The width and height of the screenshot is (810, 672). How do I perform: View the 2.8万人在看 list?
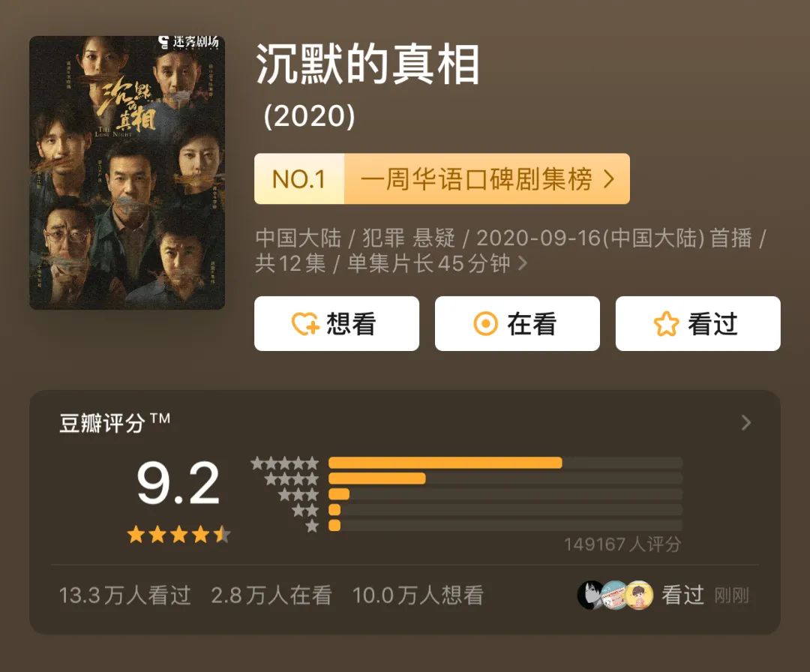271,595
